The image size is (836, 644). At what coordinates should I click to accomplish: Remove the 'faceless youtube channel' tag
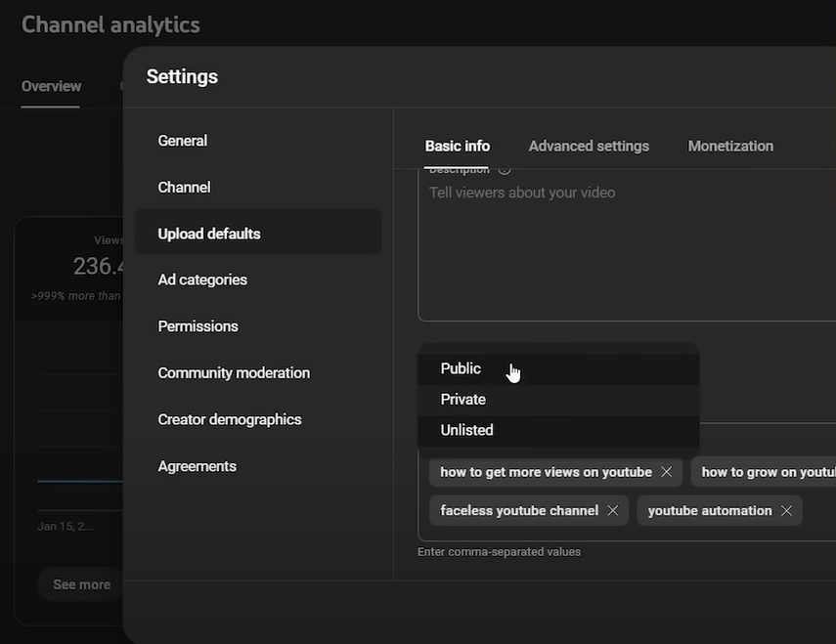point(613,511)
